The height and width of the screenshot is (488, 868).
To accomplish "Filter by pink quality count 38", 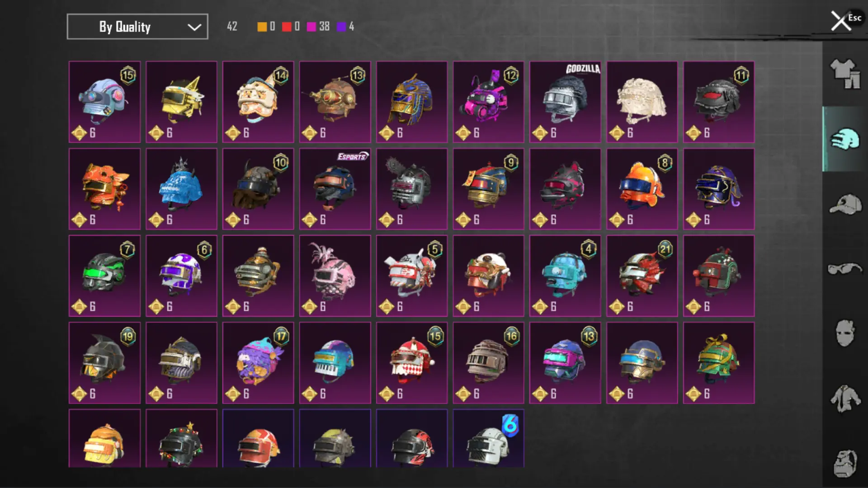I will tap(318, 27).
